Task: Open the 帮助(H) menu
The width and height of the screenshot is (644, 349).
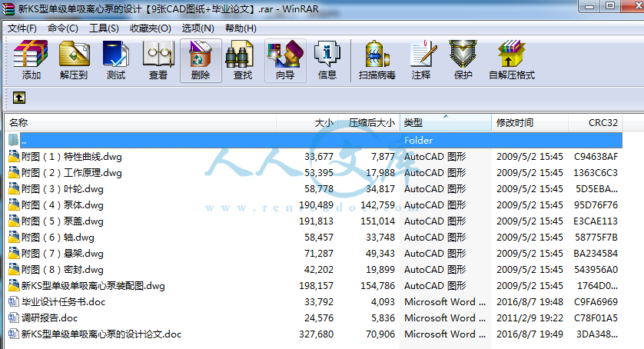Action: (x=241, y=28)
